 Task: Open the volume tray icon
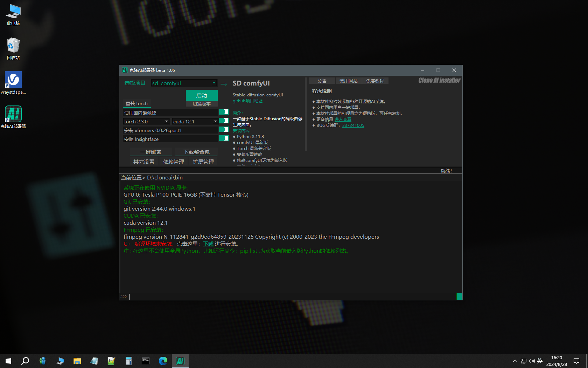(532, 361)
